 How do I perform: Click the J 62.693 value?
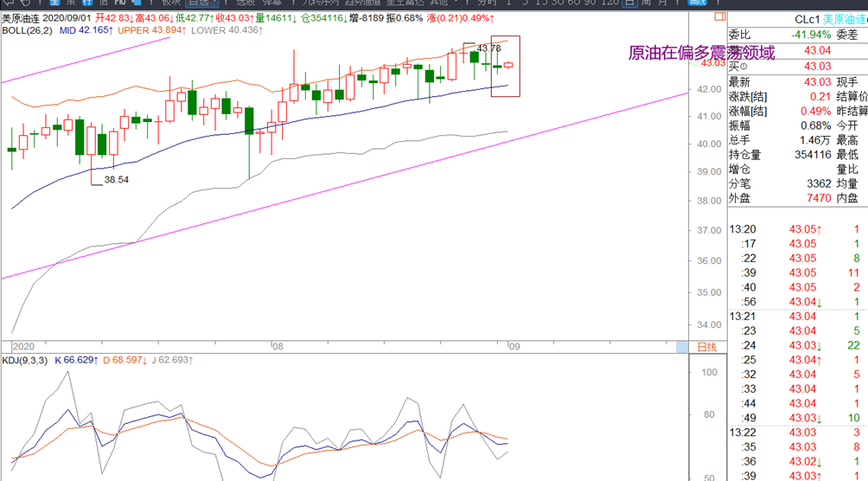(x=172, y=360)
